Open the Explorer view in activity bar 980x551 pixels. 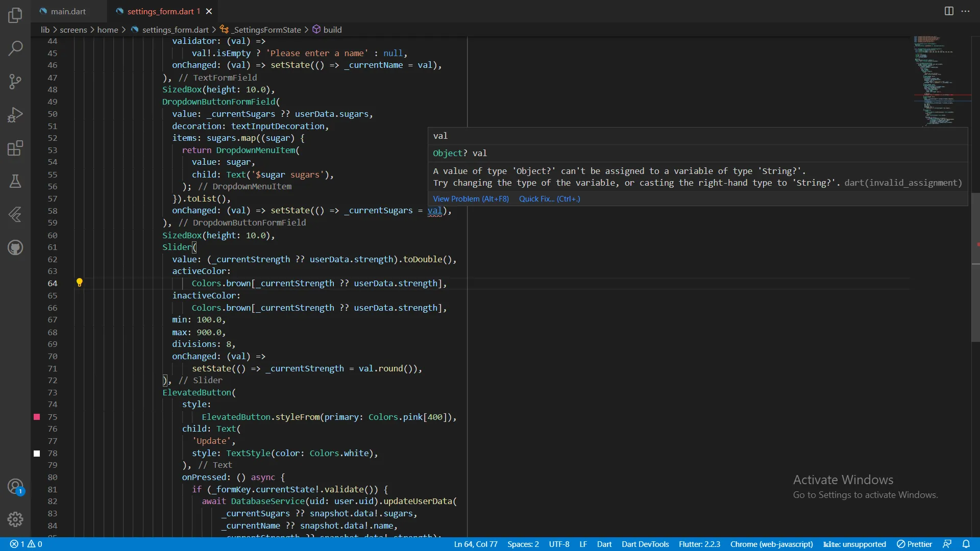click(x=15, y=15)
